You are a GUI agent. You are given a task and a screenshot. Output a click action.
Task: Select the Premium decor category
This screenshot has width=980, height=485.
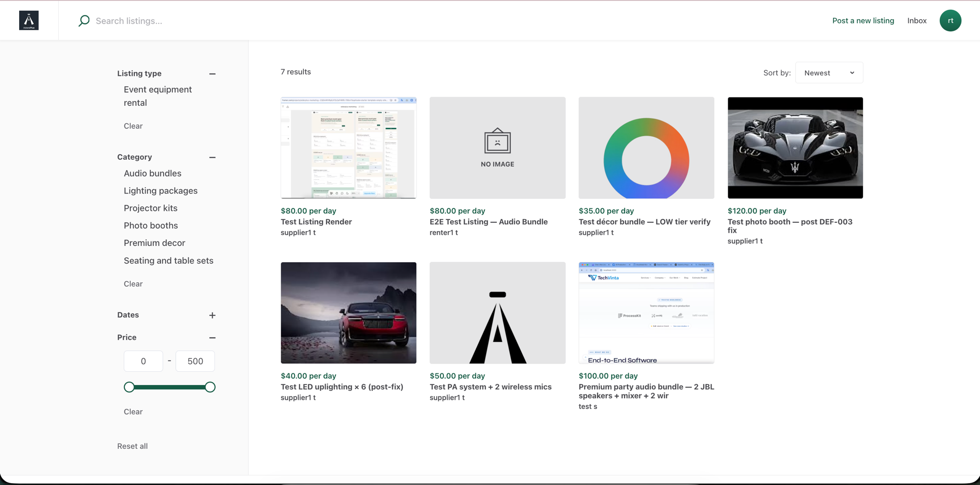point(154,243)
